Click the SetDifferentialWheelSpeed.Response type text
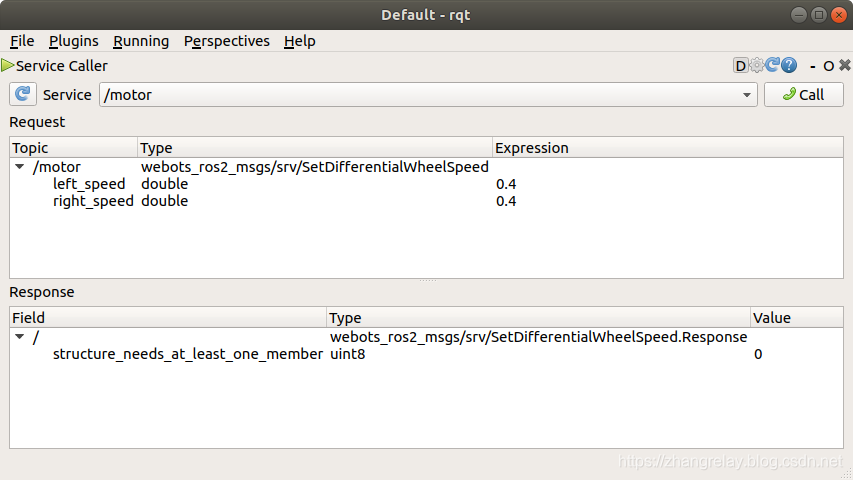This screenshot has height=480, width=853. coord(539,336)
